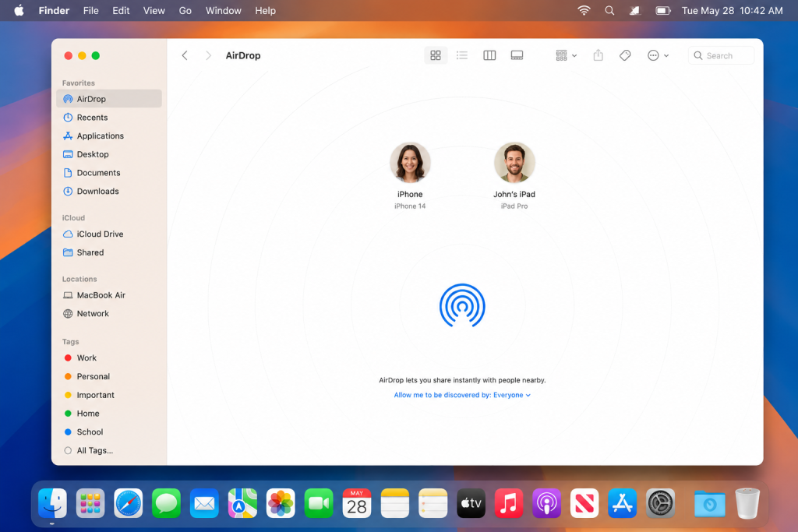The height and width of the screenshot is (532, 798).
Task: Select MacBook Air under Locations
Action: (x=109, y=295)
